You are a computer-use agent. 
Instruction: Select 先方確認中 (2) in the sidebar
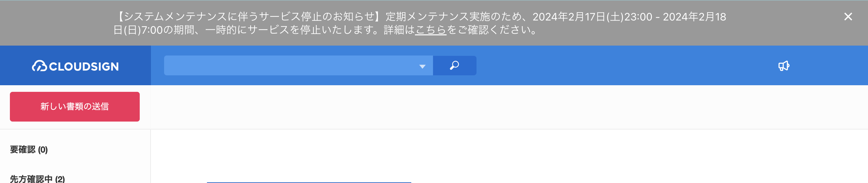click(x=37, y=179)
